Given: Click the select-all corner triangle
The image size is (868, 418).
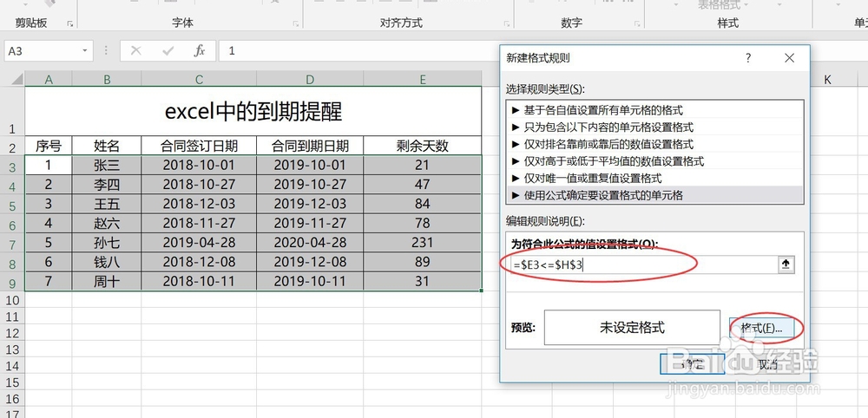Looking at the screenshot, I should coord(16,79).
